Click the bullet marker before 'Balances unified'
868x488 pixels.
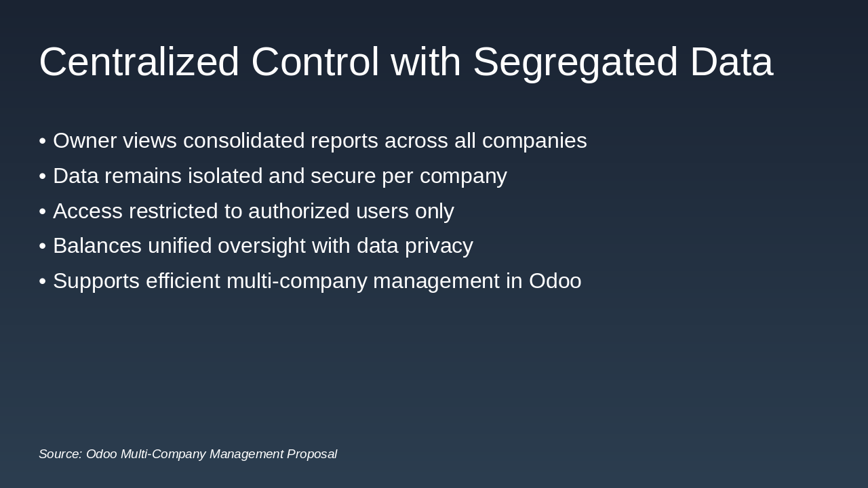42,246
